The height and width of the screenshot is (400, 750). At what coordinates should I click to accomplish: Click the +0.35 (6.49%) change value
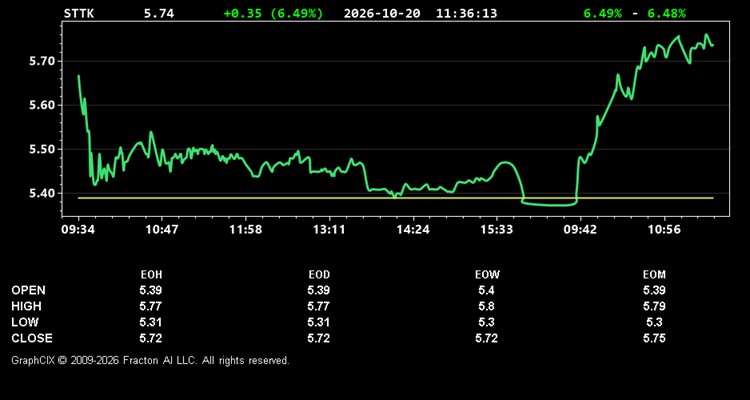pos(273,13)
